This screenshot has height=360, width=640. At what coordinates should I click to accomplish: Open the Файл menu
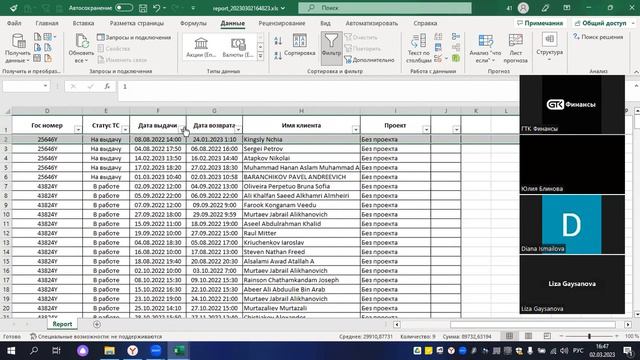(x=14, y=23)
